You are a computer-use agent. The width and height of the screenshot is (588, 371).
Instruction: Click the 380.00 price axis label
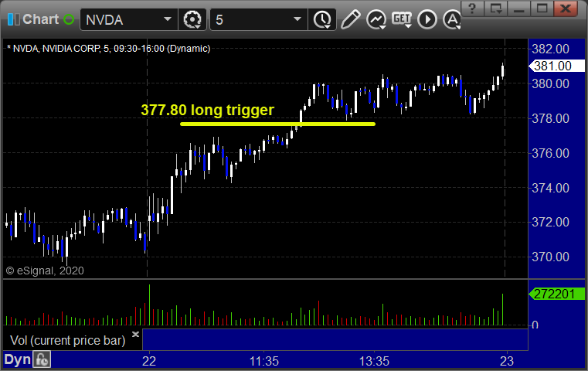coord(550,83)
